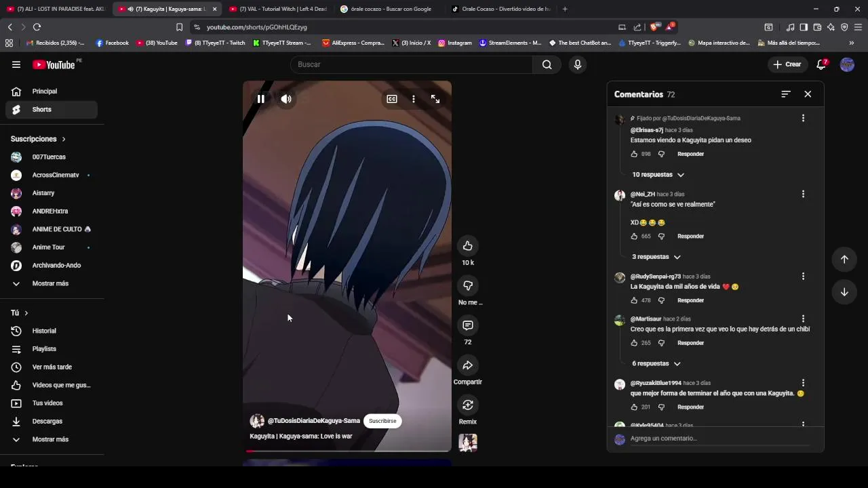
Task: Open options menu for @Martisaur comment
Action: point(803,319)
